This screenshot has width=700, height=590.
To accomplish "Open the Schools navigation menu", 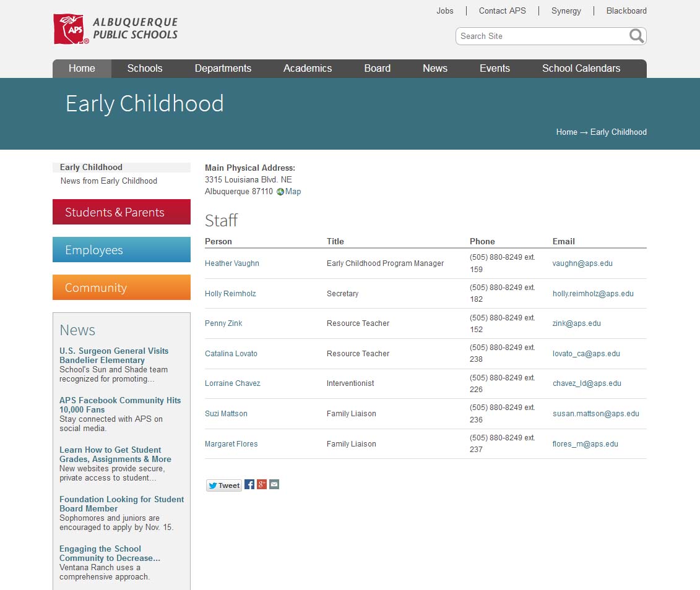I will coord(145,68).
